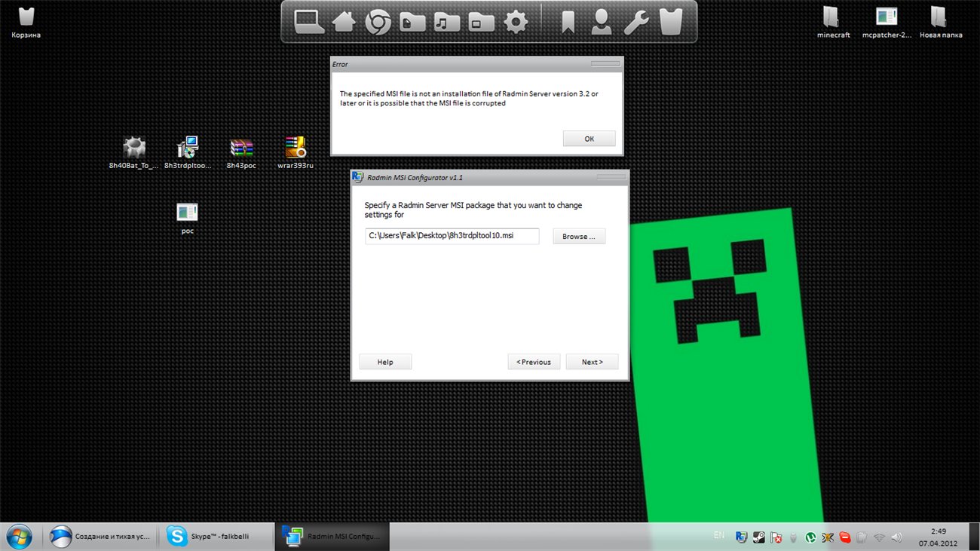Screen dimensions: 980x551
Task: Click the red Skype status tray icon
Action: coord(845,537)
